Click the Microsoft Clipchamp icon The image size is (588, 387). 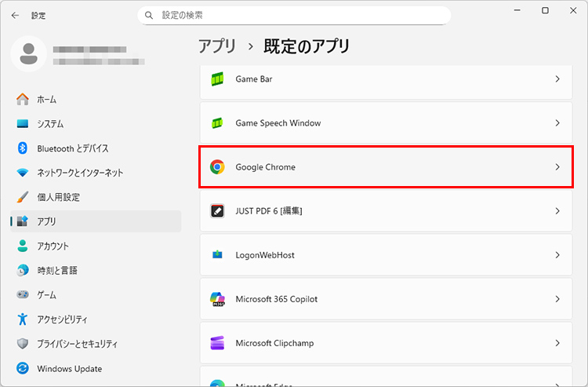(x=217, y=343)
